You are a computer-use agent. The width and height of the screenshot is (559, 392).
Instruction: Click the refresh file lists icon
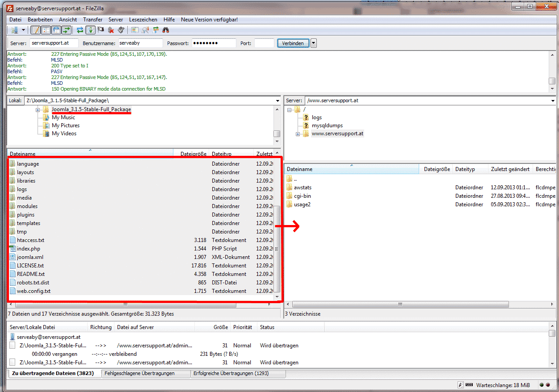tap(80, 30)
